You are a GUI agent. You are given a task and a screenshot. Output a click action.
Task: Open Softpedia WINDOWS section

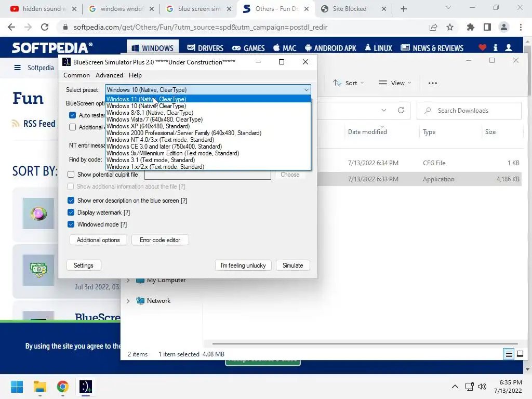pyautogui.click(x=153, y=48)
